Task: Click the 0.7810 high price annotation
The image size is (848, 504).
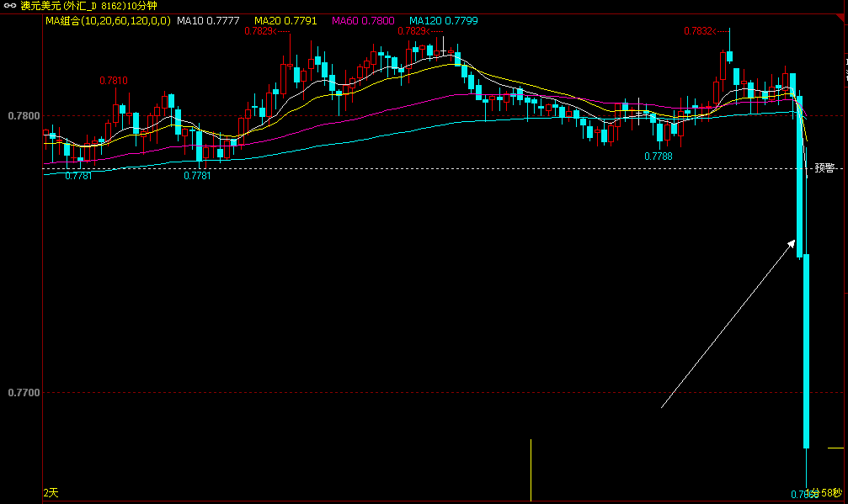Action: (x=114, y=81)
